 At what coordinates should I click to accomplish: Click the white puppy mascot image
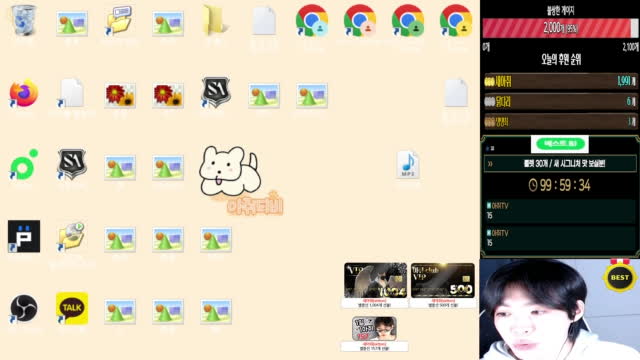coord(230,171)
